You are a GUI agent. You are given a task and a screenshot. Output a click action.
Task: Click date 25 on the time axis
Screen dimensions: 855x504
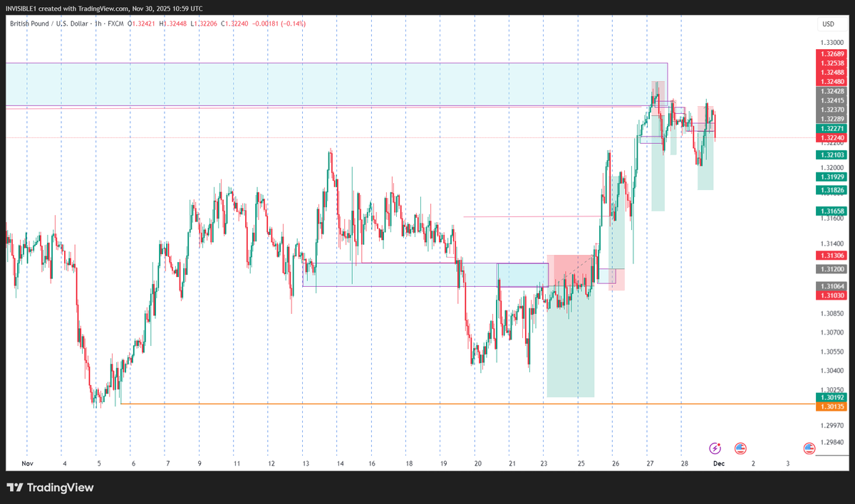(x=581, y=463)
